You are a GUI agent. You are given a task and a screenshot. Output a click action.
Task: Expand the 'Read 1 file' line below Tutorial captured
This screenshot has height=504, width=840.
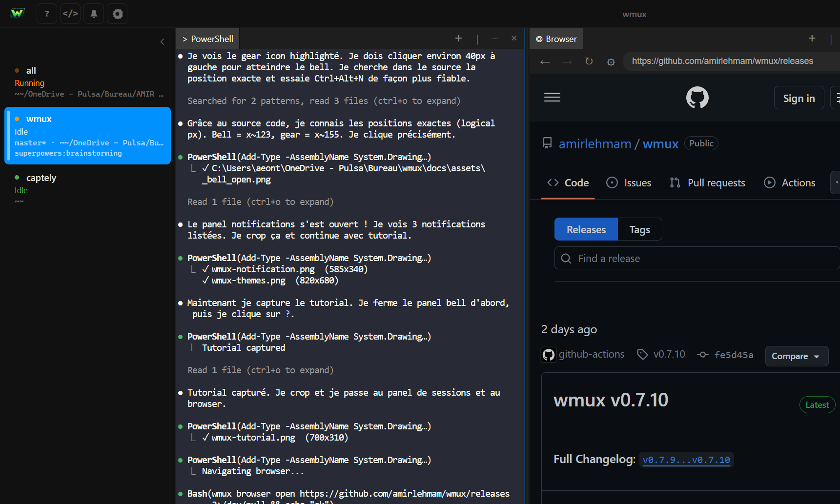[x=260, y=370]
